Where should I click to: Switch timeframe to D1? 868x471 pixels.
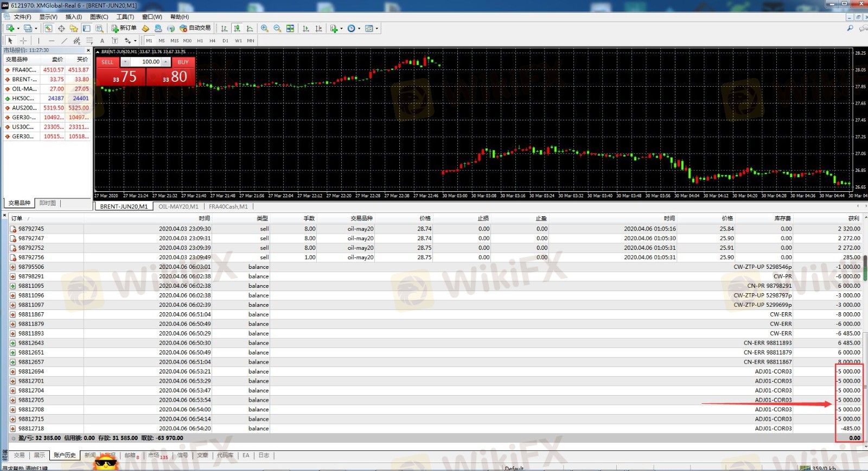pos(225,41)
